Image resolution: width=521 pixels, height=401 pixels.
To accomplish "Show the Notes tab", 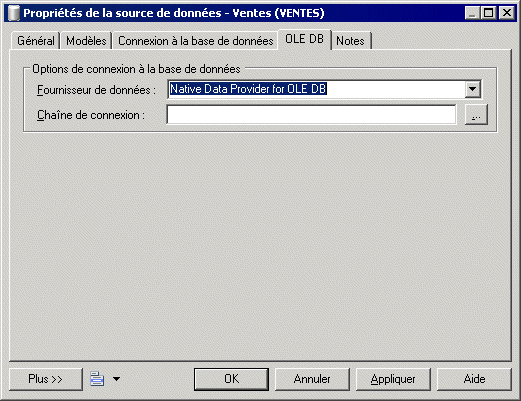I will point(350,41).
